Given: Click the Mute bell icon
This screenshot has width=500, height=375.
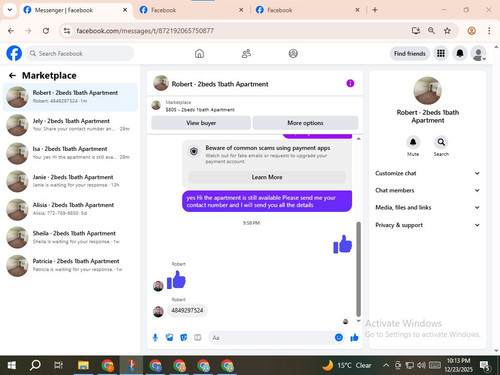Looking at the screenshot, I should pos(413,142).
